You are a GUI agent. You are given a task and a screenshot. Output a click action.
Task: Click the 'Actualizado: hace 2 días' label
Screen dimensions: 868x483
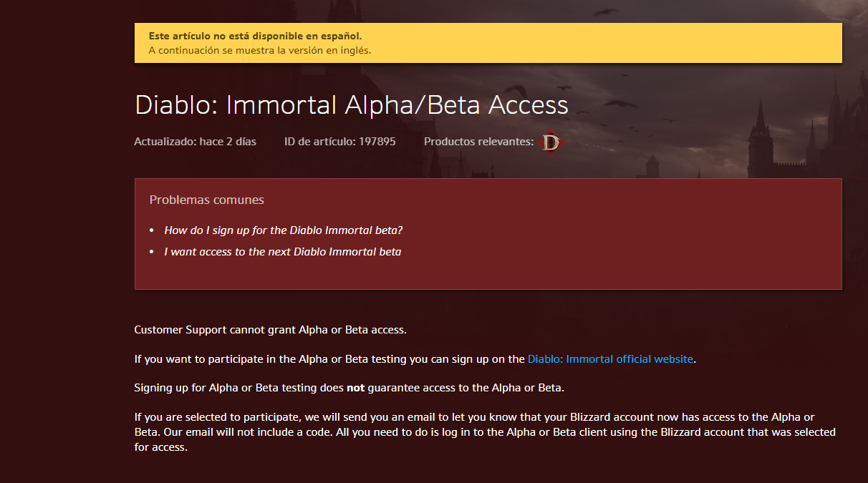[x=195, y=142]
